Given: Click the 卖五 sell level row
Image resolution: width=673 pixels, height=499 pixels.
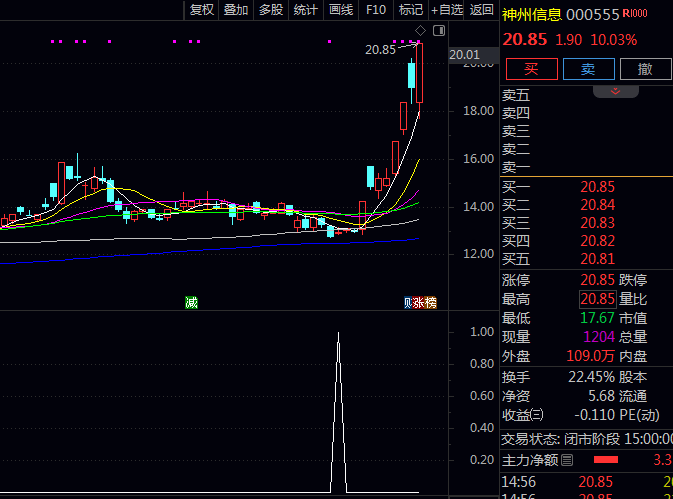Looking at the screenshot, I should tap(586, 95).
